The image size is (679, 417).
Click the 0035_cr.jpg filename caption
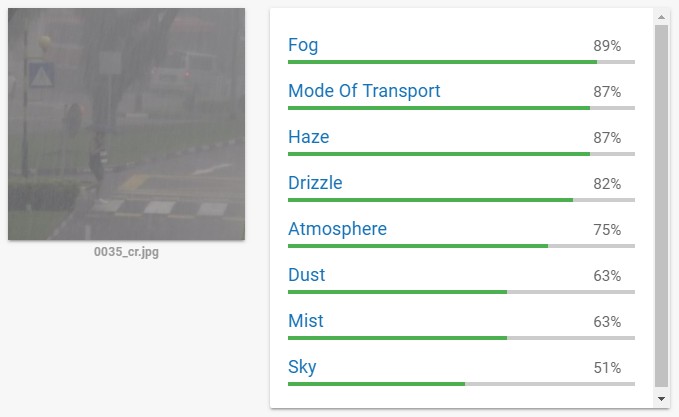[x=126, y=252]
